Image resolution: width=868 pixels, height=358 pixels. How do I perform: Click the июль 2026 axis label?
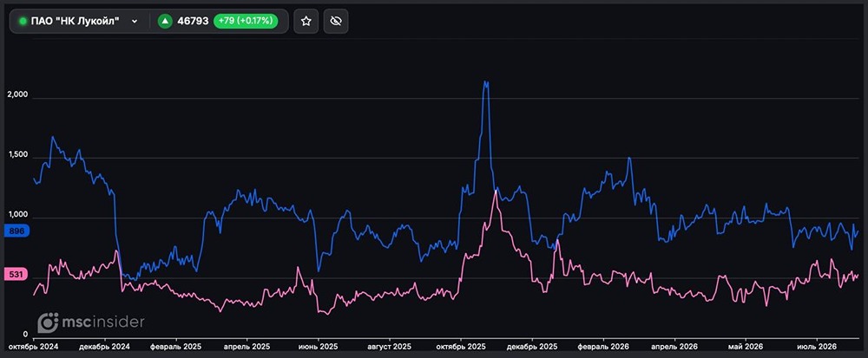[816, 347]
